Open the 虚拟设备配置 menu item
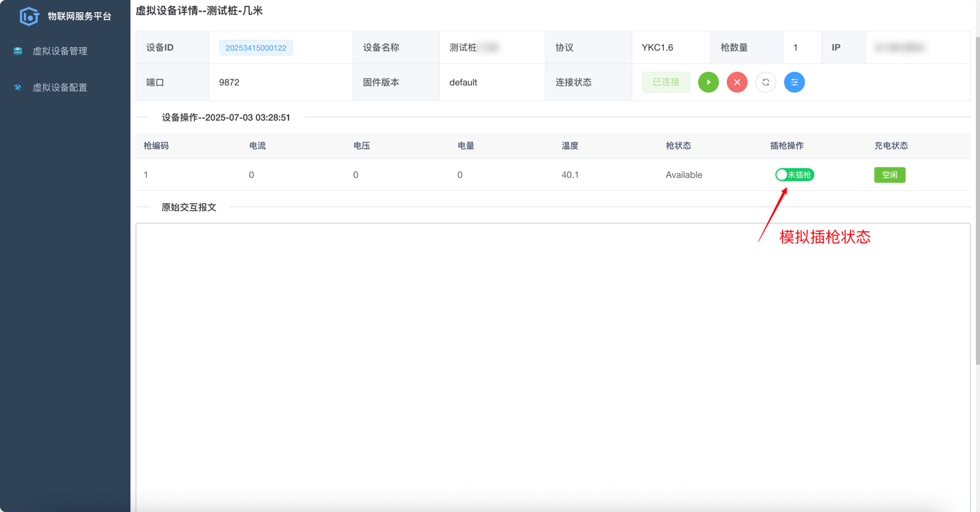980x512 pixels. tap(60, 87)
